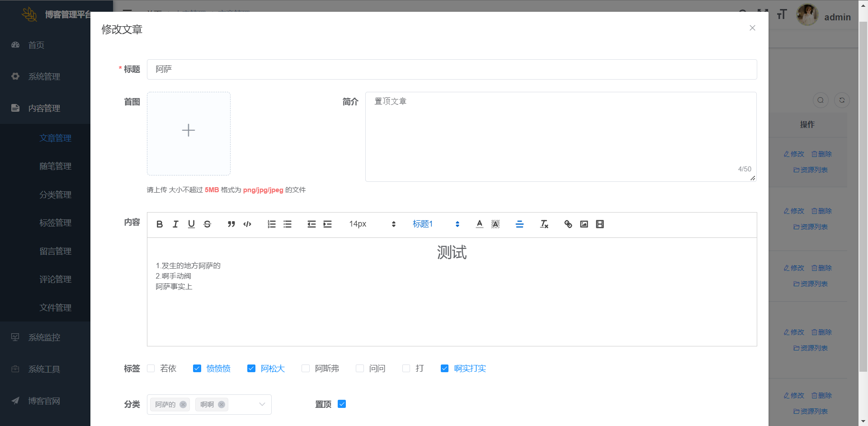Viewport: 868px width, 426px height.
Task: Expand 系统监控 in the sidebar
Action: pyautogui.click(x=45, y=337)
